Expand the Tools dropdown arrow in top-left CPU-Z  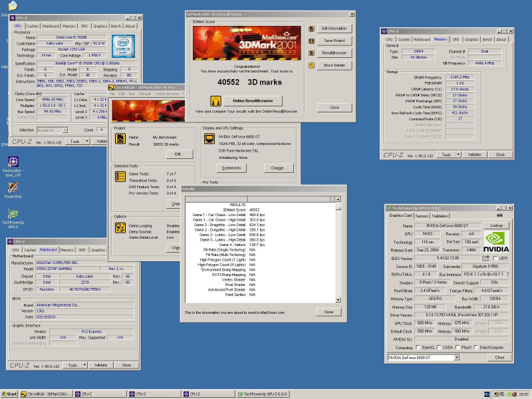(x=86, y=142)
